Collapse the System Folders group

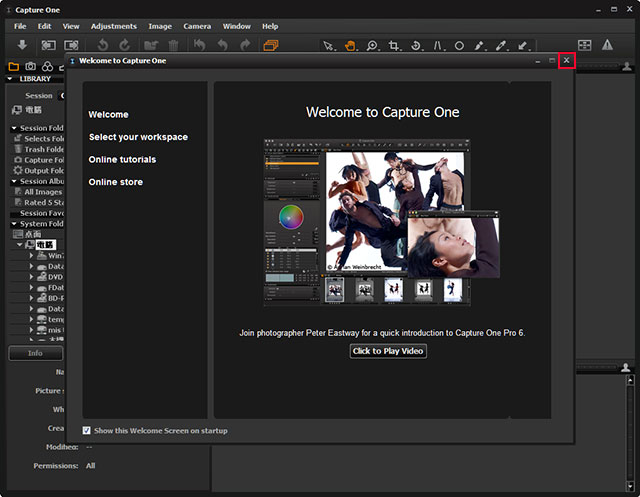(x=14, y=224)
